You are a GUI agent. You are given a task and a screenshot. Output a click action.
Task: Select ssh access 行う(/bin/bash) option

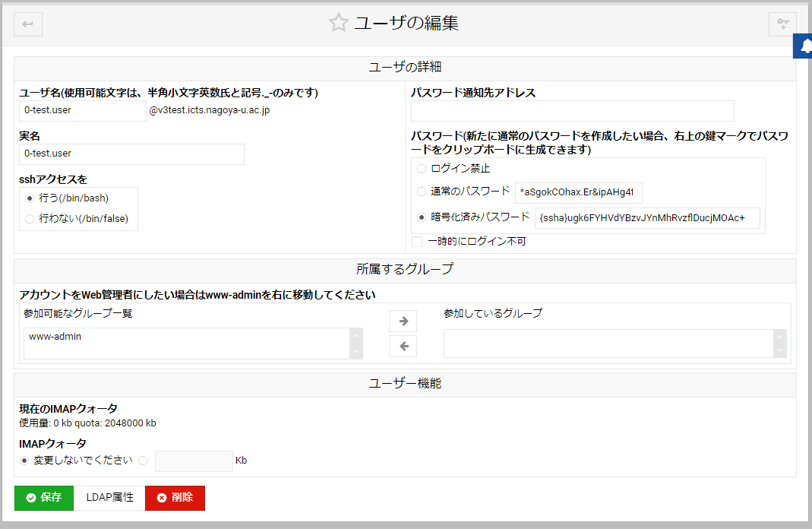[30, 198]
